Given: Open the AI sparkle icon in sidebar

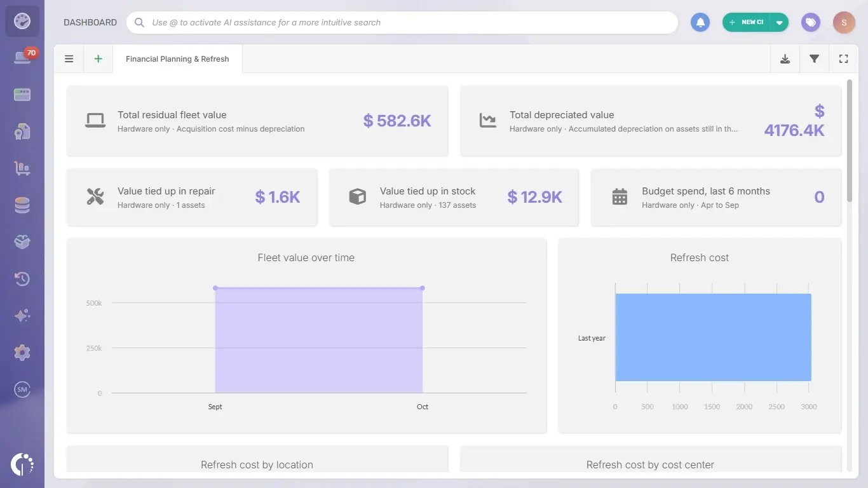Looking at the screenshot, I should 22,316.
